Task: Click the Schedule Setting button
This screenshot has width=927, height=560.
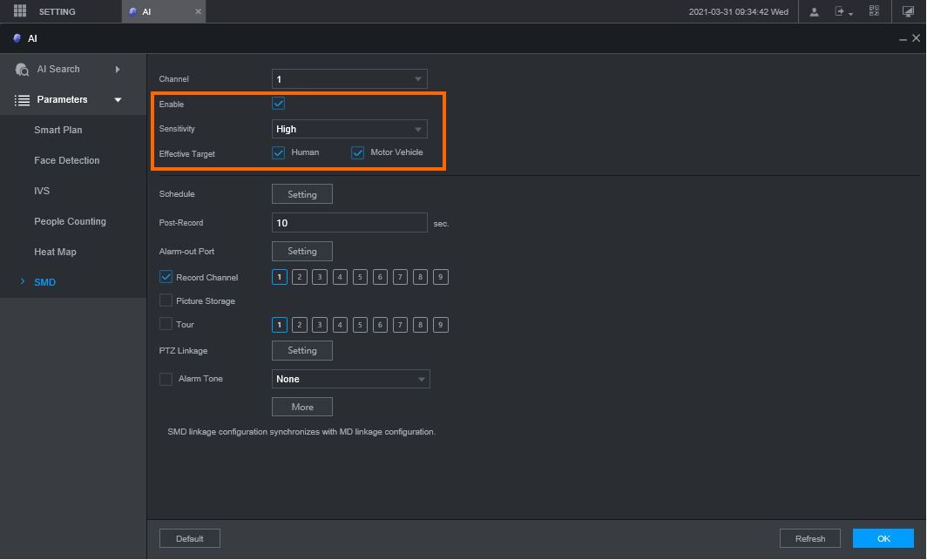Action: coord(301,194)
